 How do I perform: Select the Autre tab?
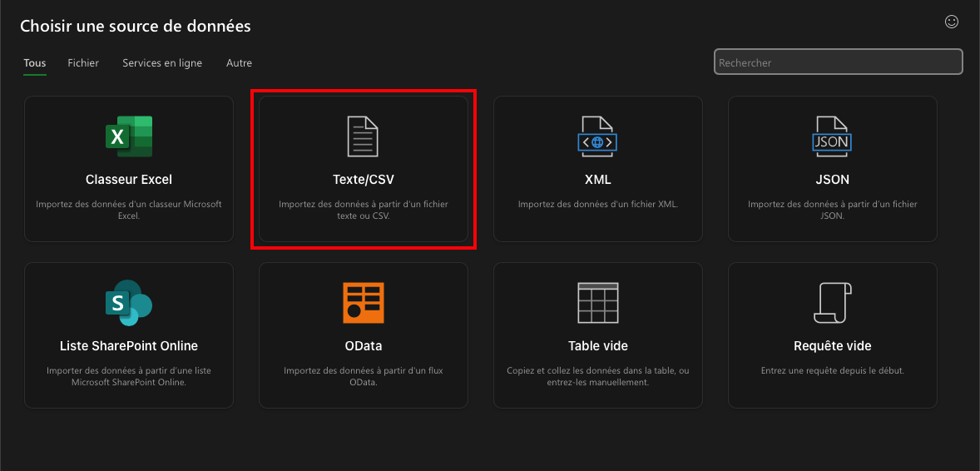239,63
